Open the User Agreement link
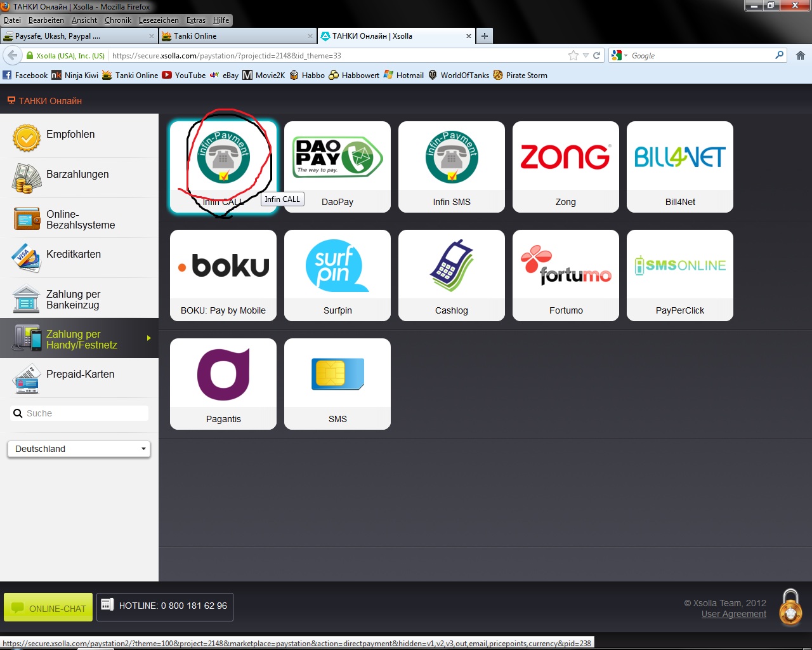The image size is (812, 650). click(733, 614)
